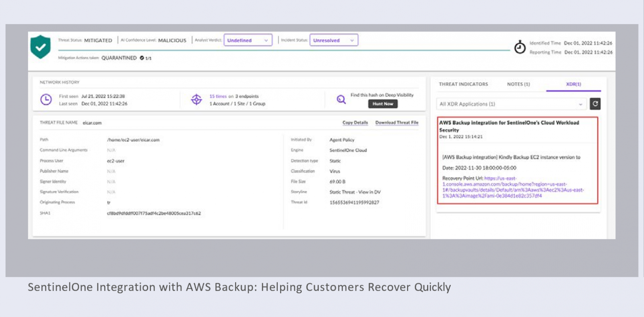Click the green shield mitigated status icon
The width and height of the screenshot is (644, 317).
pyautogui.click(x=41, y=47)
